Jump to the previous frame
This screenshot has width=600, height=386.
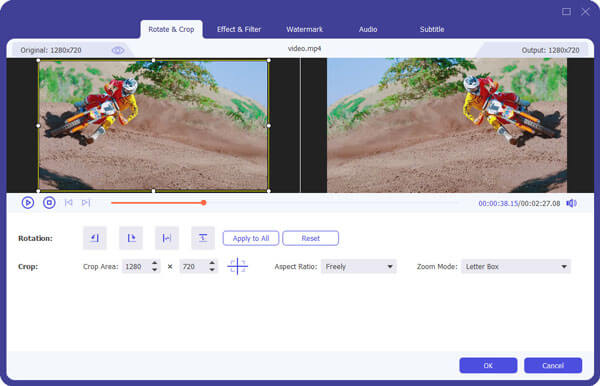68,203
